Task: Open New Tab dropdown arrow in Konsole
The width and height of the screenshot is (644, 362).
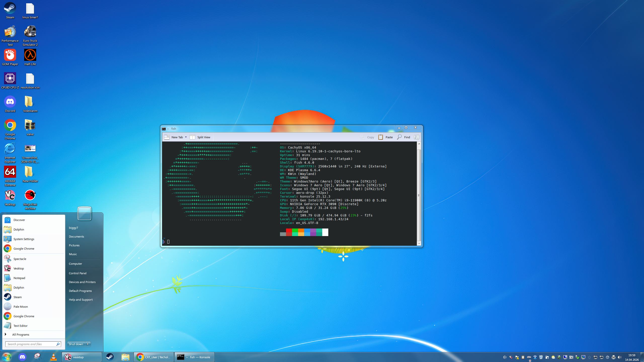Action: pyautogui.click(x=186, y=137)
